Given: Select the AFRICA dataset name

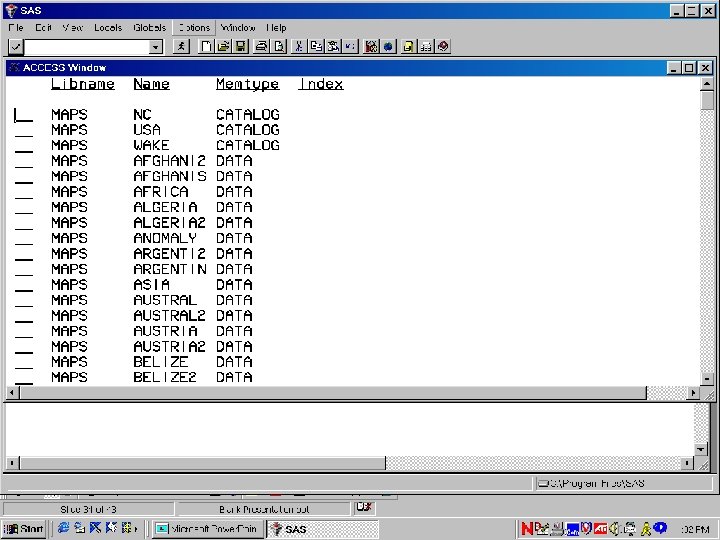Looking at the screenshot, I should (x=161, y=192).
